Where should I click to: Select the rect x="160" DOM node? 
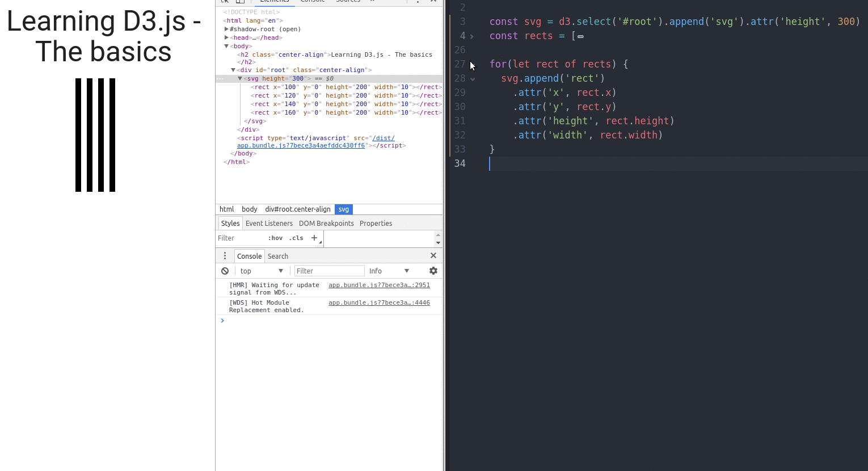(346, 112)
